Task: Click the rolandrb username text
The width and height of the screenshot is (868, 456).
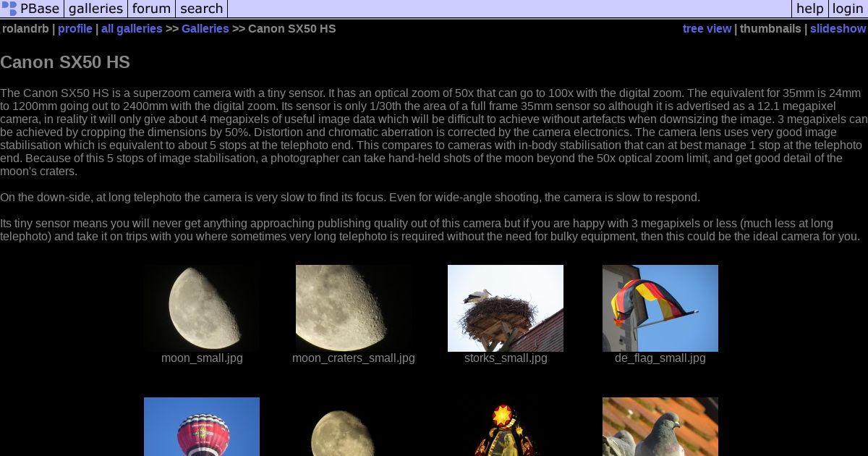Action: point(25,29)
